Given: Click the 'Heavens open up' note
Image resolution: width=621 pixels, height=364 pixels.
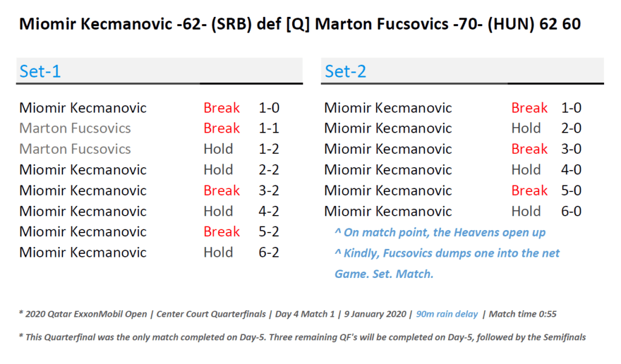Looking at the screenshot, I should [440, 233].
